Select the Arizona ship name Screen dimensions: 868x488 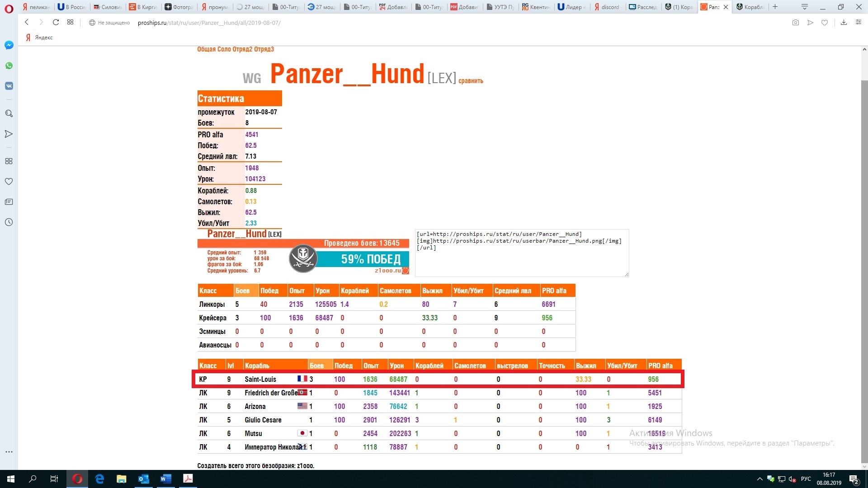[x=255, y=406]
